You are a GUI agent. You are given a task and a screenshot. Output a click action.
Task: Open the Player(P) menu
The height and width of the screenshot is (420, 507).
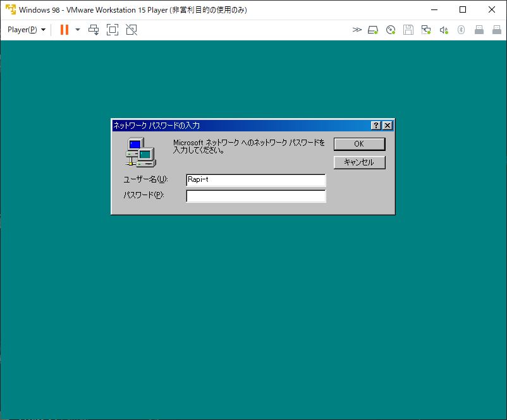point(27,30)
